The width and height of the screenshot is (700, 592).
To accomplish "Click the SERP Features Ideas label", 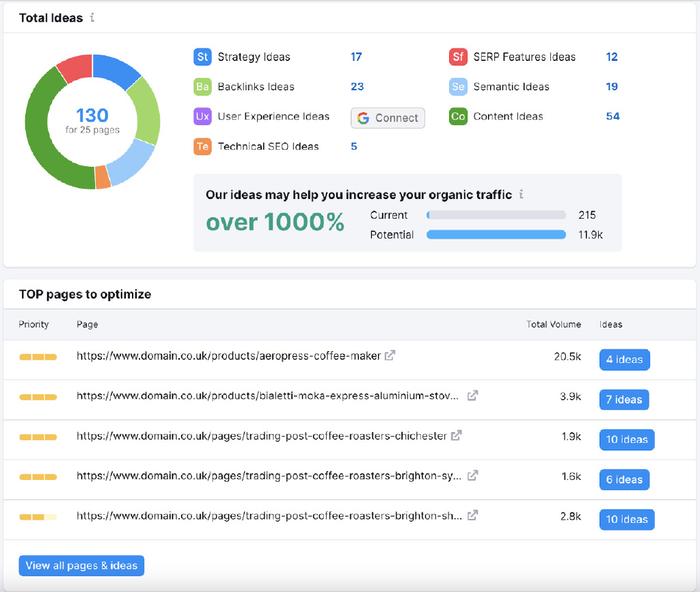I will (x=525, y=57).
